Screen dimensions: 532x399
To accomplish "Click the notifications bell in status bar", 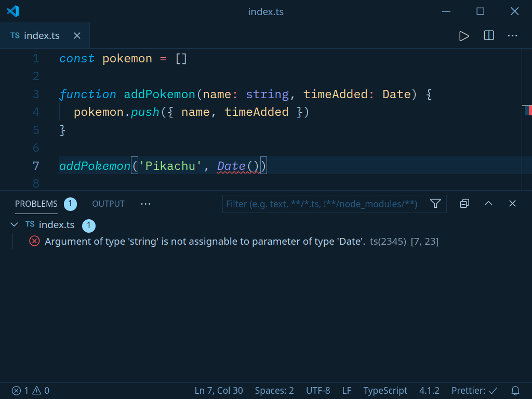I will (x=514, y=390).
